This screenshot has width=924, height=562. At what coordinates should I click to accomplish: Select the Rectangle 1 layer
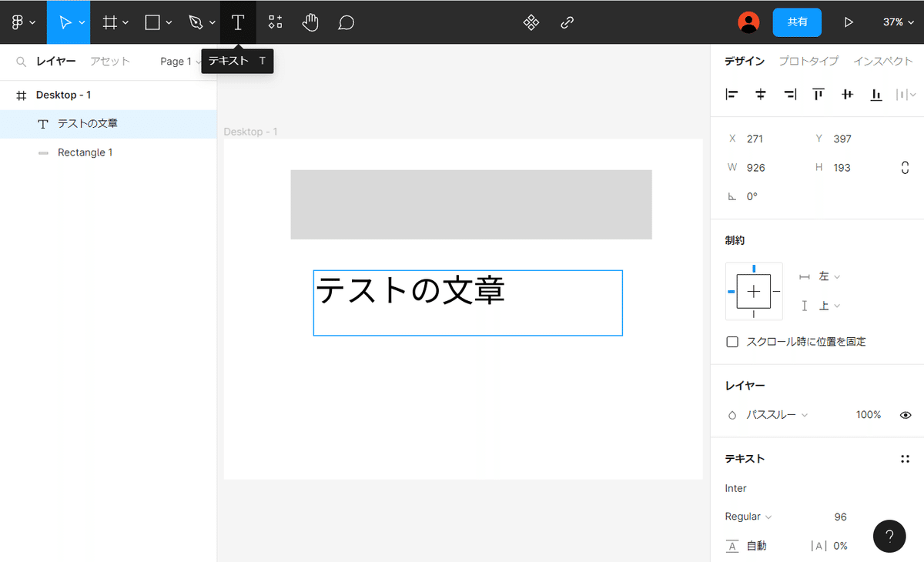[108, 152]
